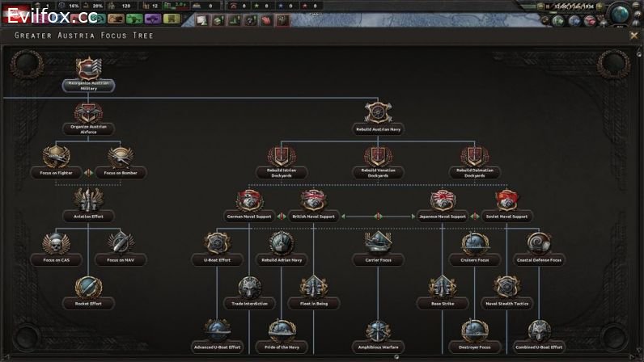This screenshot has width=644, height=362.
Task: Click the Focus on CAS skull icon
Action: coord(56,242)
